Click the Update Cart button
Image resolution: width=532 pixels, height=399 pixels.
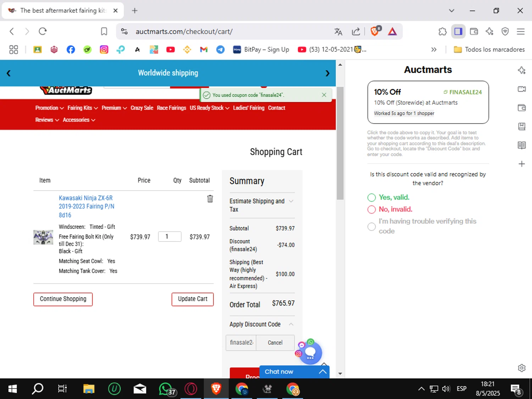(x=193, y=299)
